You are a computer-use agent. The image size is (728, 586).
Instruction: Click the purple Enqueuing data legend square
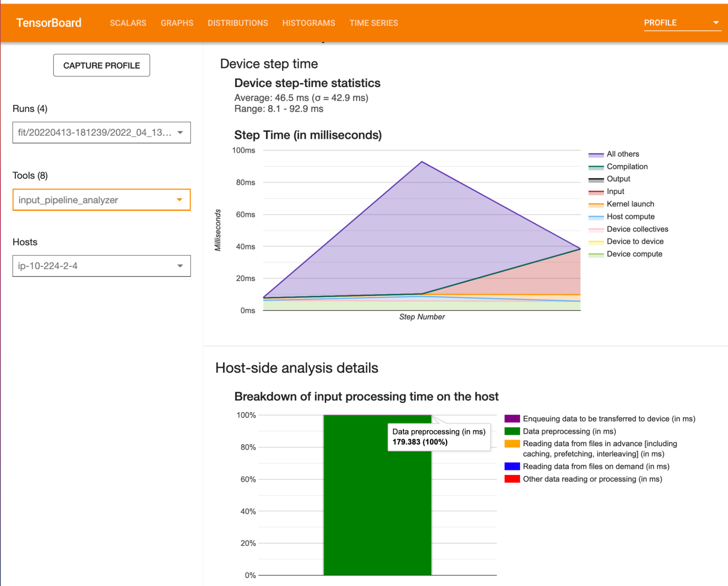512,419
